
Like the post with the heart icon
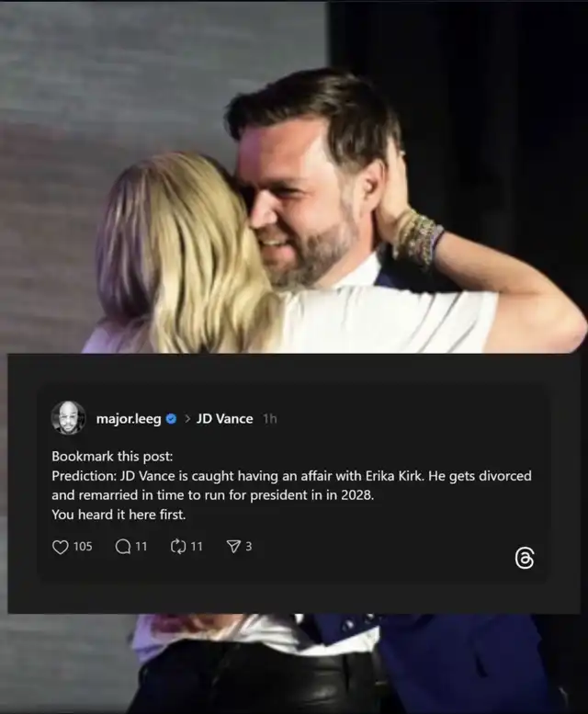[61, 547]
